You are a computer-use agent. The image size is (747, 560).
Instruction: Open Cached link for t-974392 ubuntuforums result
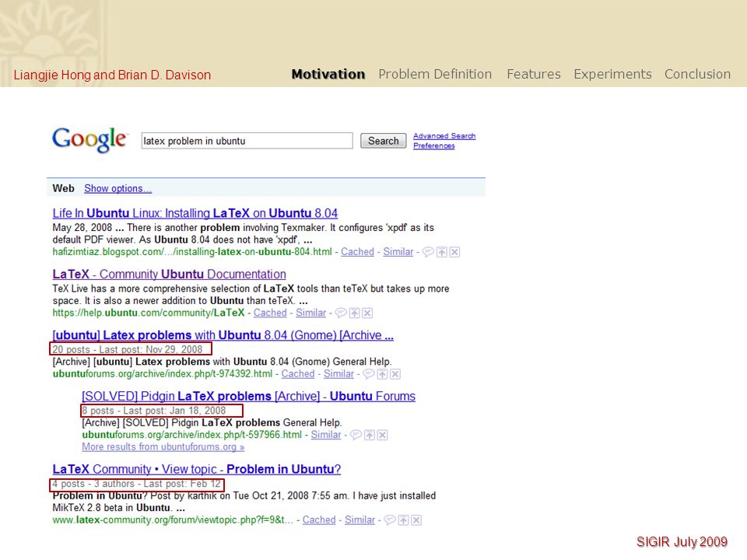click(x=298, y=374)
